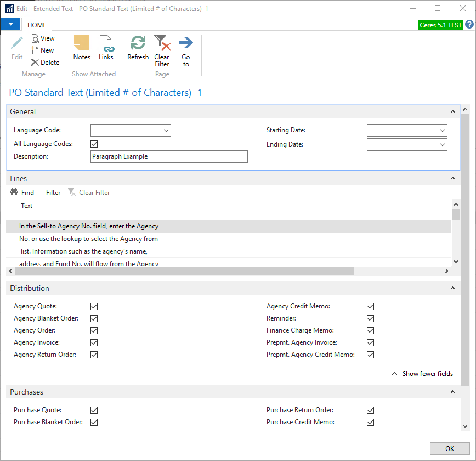Click the Notes icon in ribbon
The height and width of the screenshot is (461, 476).
tap(82, 47)
